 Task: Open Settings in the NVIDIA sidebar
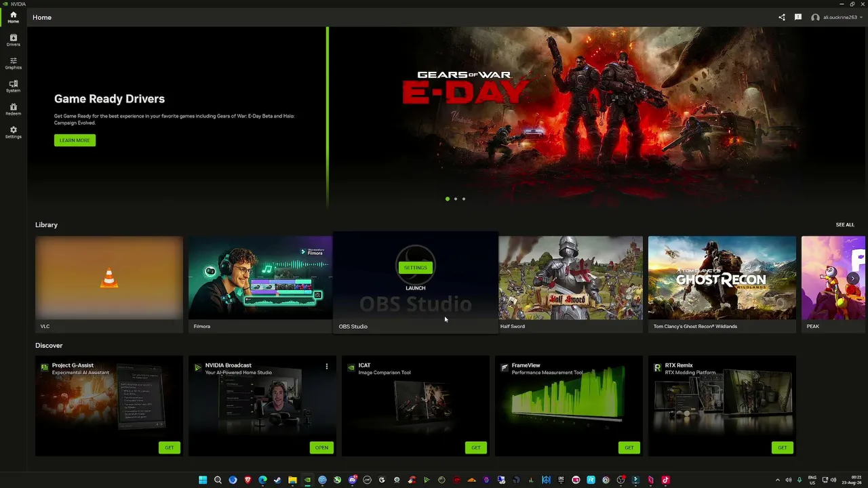coord(13,132)
